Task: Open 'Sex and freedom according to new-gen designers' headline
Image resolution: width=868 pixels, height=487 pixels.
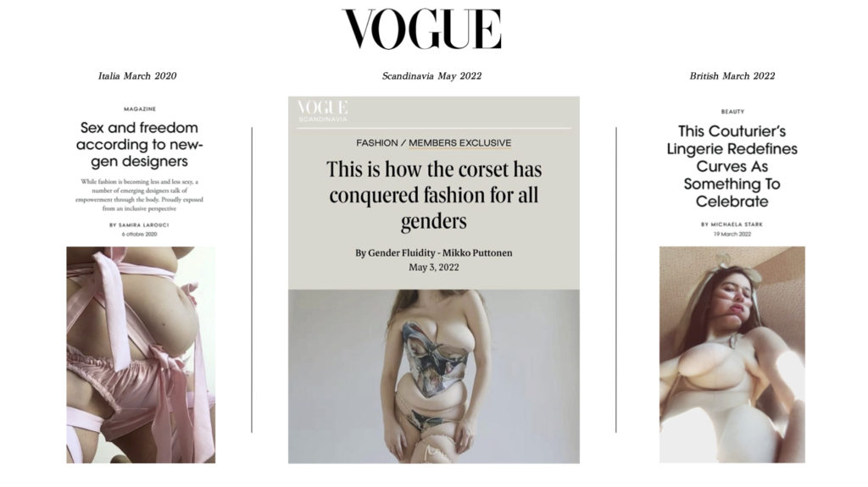Action: coord(140,145)
